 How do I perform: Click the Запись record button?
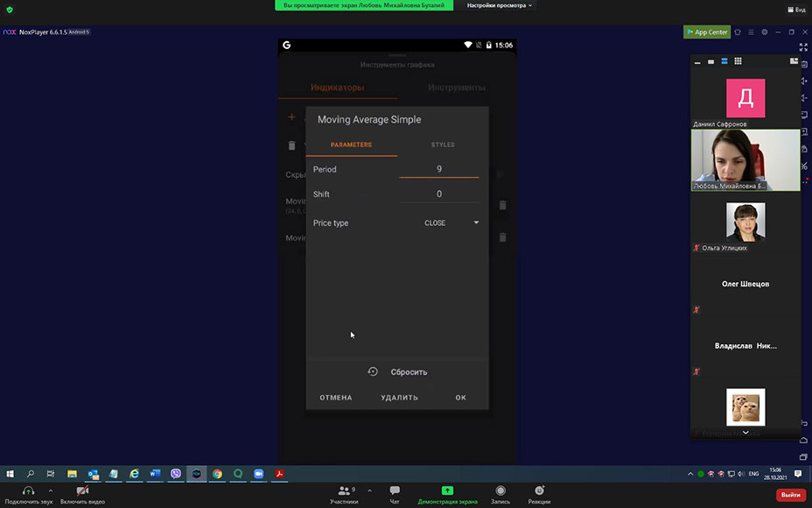pos(500,491)
